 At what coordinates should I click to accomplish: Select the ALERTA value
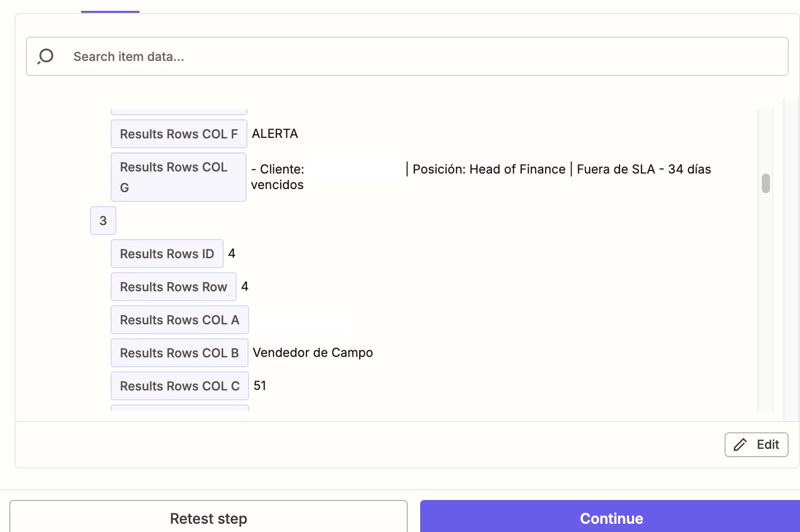click(275, 134)
